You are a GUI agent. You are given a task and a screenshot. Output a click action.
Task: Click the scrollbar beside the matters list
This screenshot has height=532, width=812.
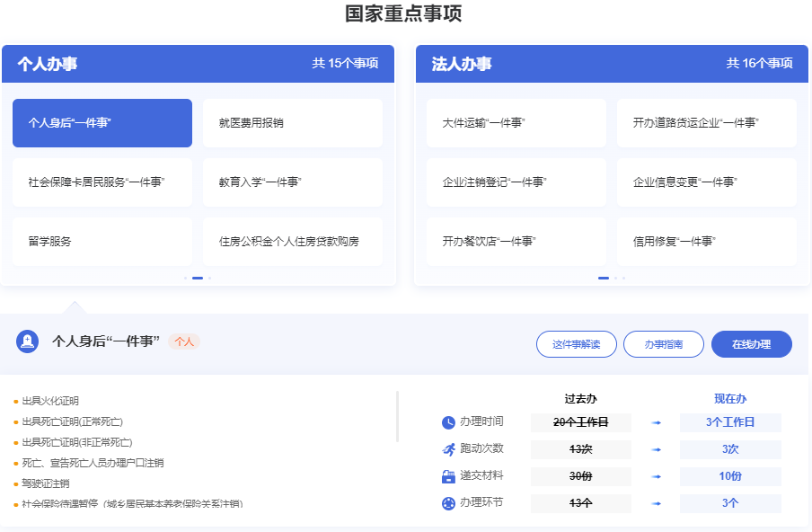coord(397,416)
